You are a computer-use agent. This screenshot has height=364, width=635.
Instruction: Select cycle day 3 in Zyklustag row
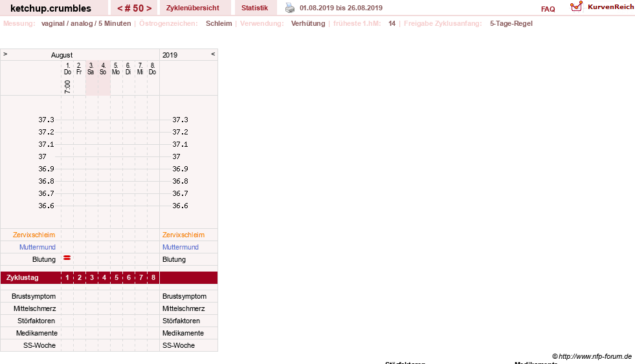point(92,278)
